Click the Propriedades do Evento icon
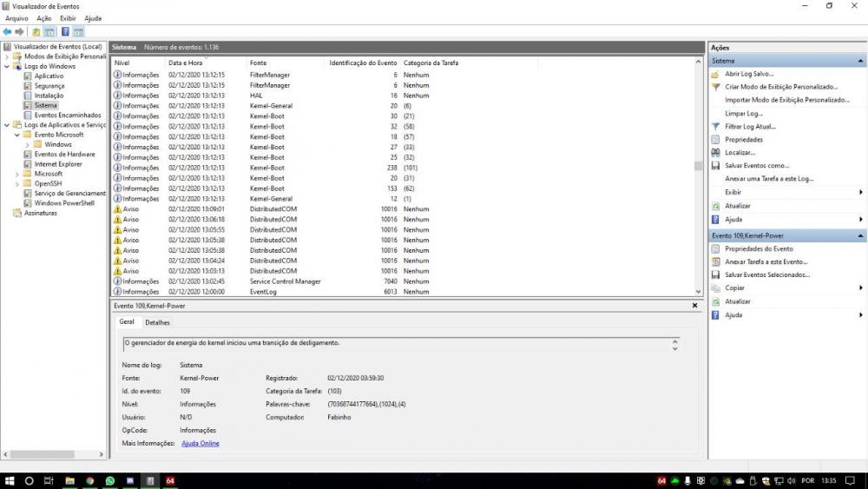The image size is (868, 489). click(x=715, y=249)
